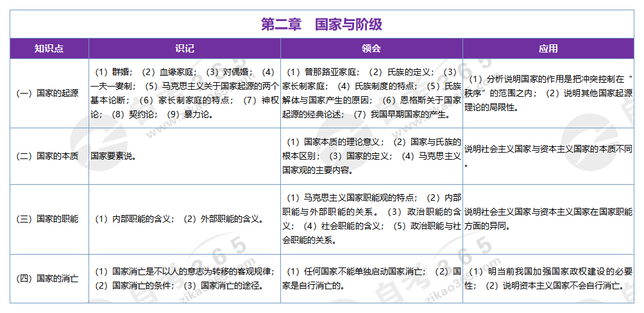The image size is (644, 313).
Task: Select the cell about 国家职能方面的异同
Action: click(x=548, y=219)
